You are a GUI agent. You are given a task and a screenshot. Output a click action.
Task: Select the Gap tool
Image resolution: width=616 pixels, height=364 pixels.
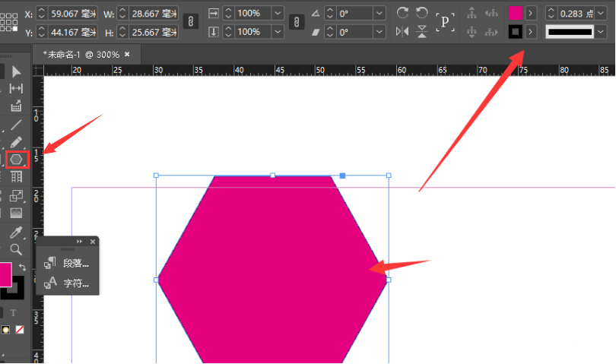(x=16, y=89)
